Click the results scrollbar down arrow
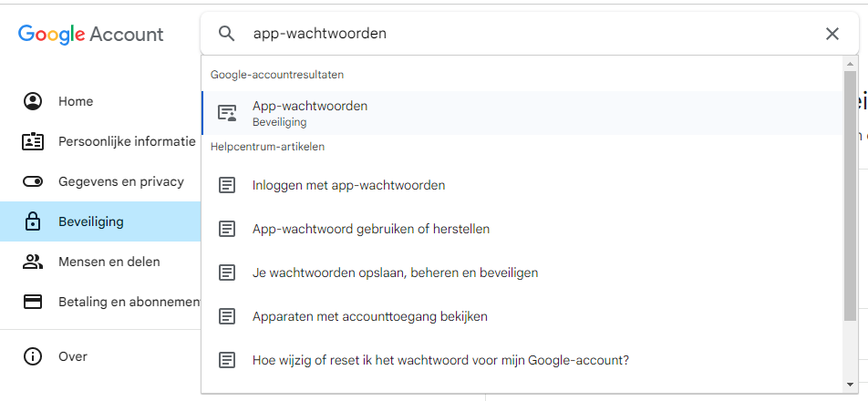Viewport: 868px width, 401px height. (850, 385)
